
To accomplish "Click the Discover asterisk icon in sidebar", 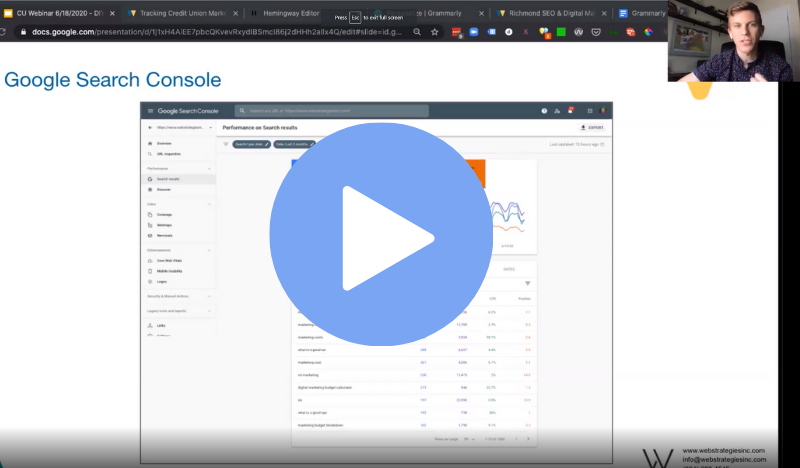I will 150,189.
